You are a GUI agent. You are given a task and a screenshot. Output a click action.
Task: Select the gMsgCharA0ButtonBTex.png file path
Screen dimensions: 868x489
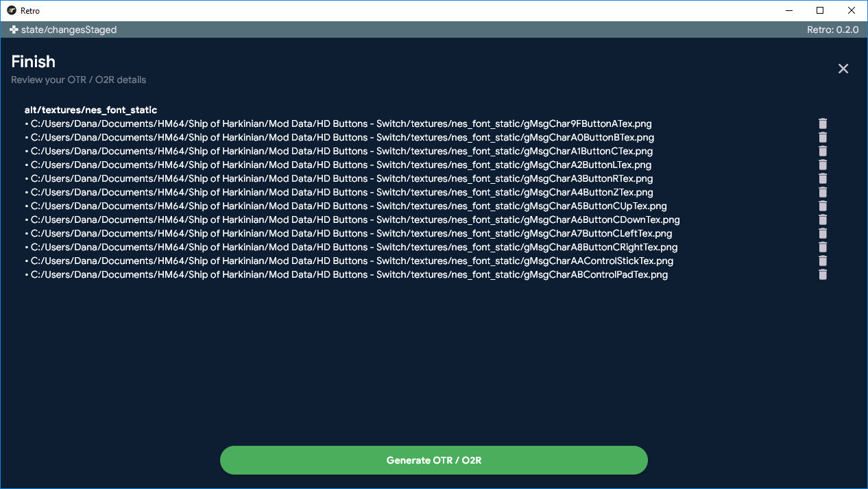click(342, 137)
